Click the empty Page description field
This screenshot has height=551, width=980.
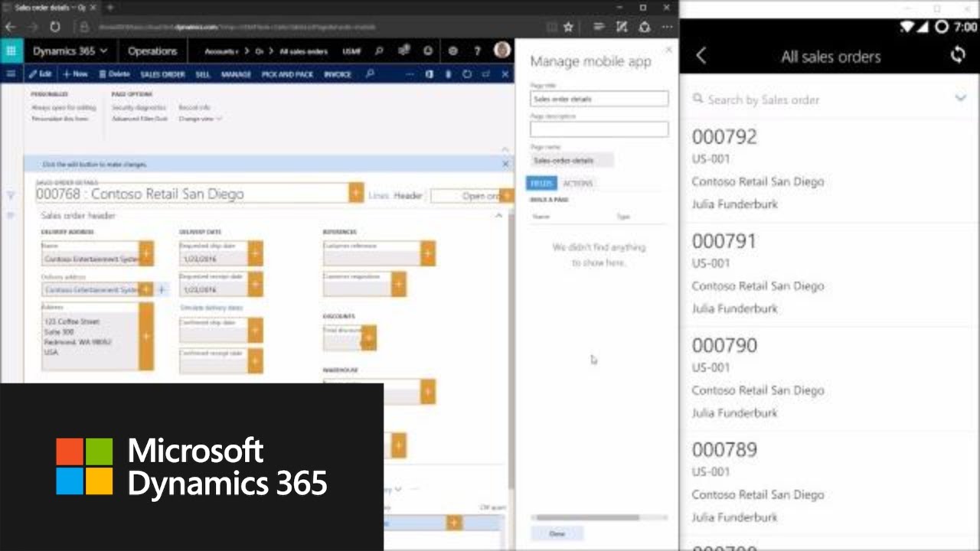coord(599,129)
